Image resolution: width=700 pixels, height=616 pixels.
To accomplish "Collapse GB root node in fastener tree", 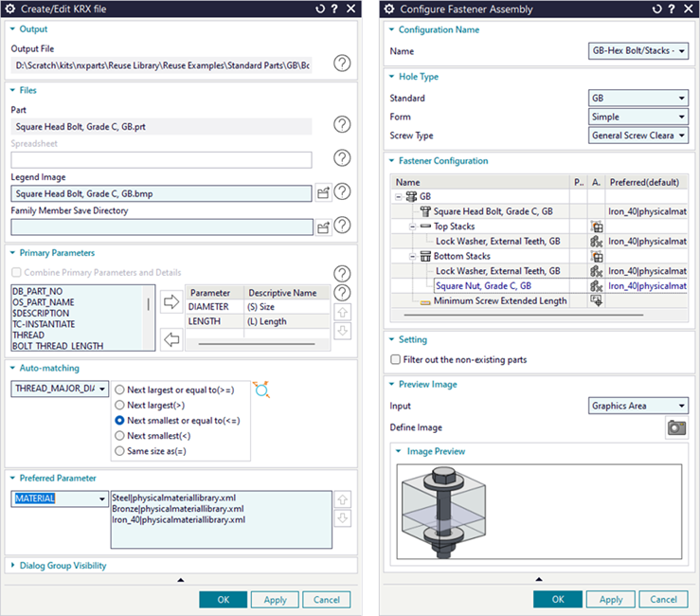I will (399, 196).
